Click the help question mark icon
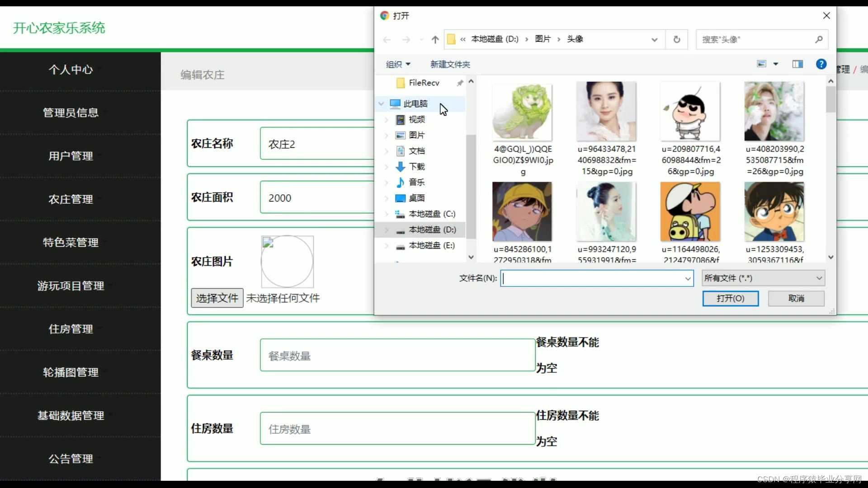 821,64
